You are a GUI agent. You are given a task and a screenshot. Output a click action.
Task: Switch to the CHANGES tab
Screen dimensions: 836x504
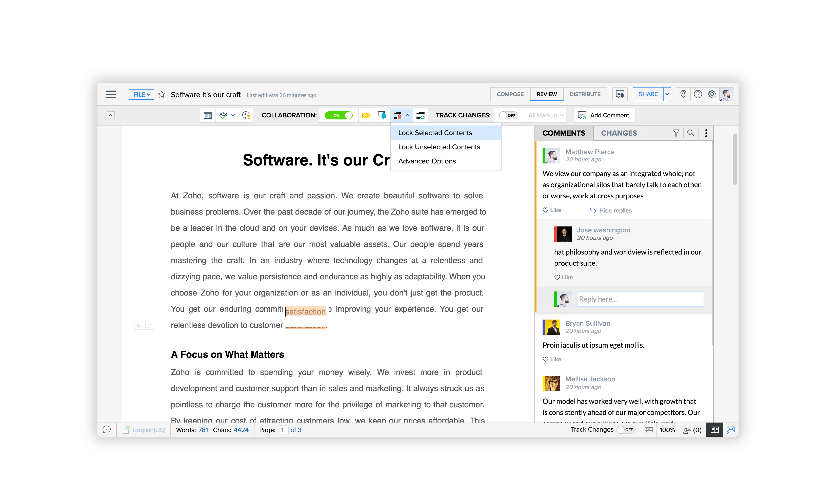619,133
